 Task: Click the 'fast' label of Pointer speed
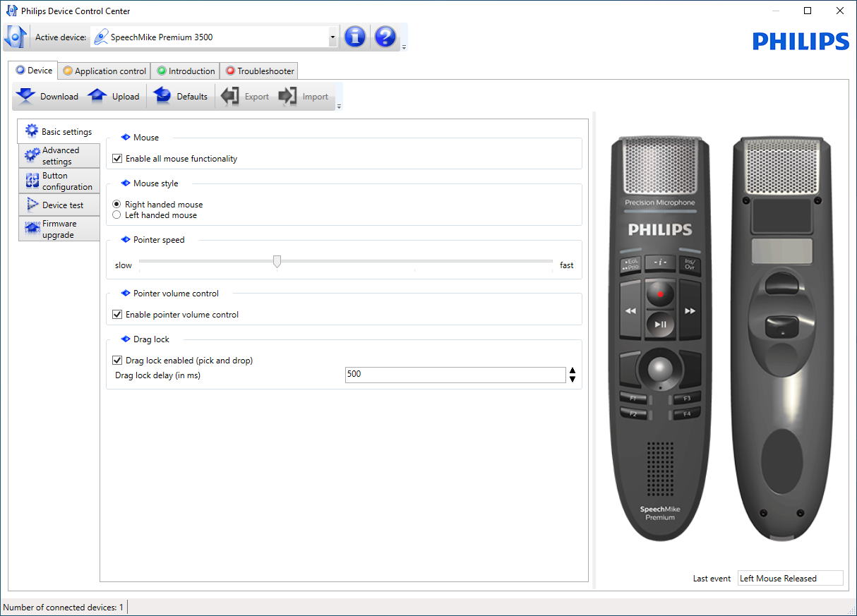coord(567,265)
